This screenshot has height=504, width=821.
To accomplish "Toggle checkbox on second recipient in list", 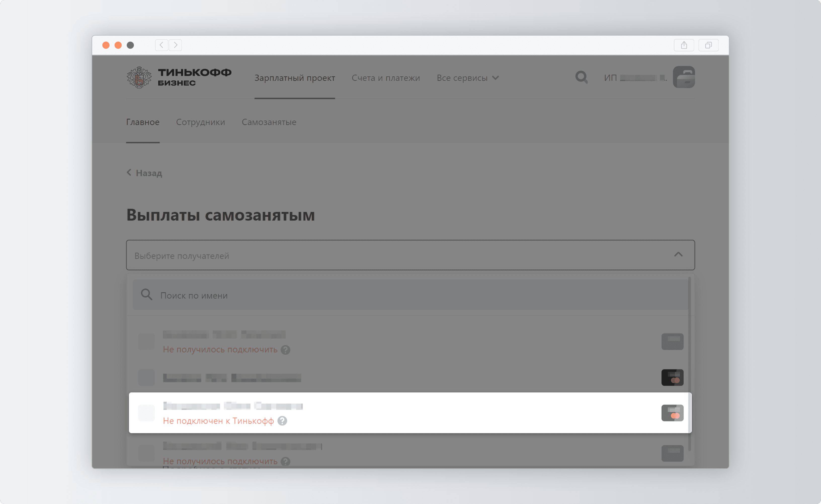I will tap(147, 377).
